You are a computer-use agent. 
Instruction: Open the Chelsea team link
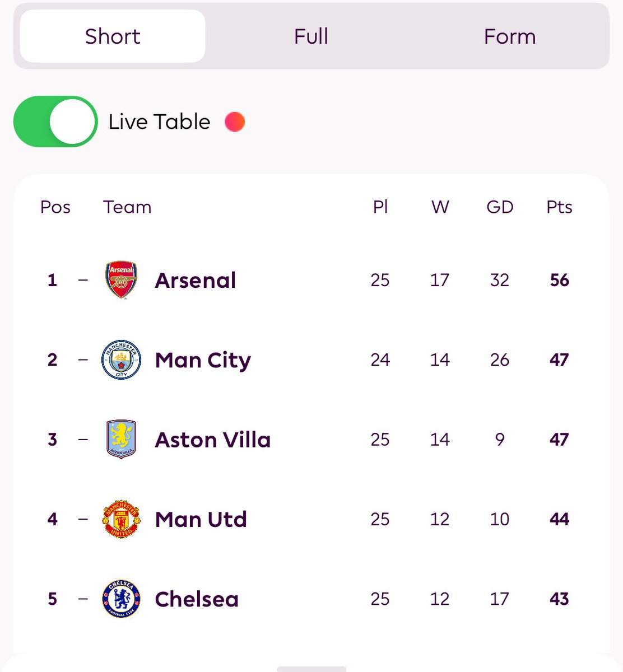(197, 599)
